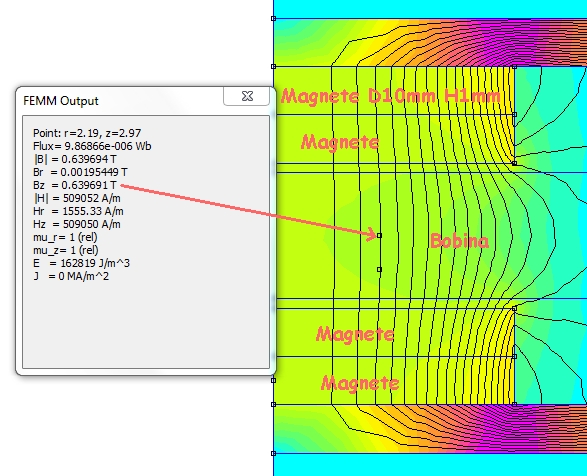This screenshot has width=587, height=476.
Task: Click the J = 0 MA/m^2 line
Action: 71,276
